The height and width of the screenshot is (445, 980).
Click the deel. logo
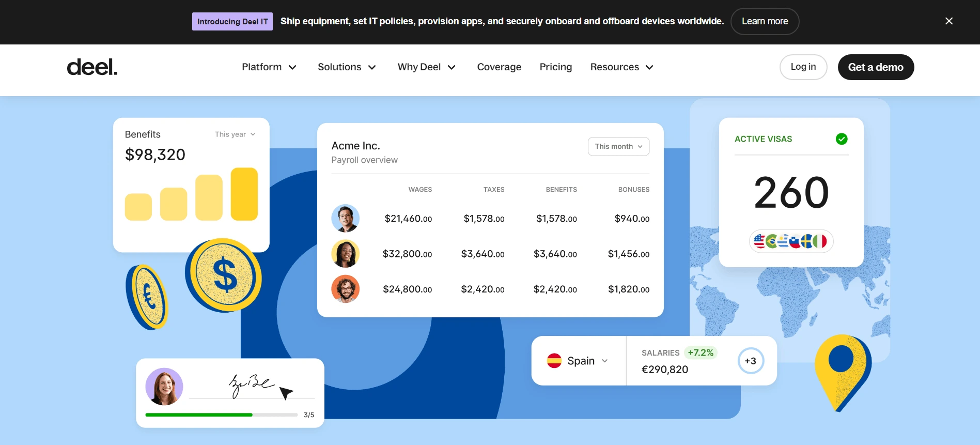click(x=92, y=67)
